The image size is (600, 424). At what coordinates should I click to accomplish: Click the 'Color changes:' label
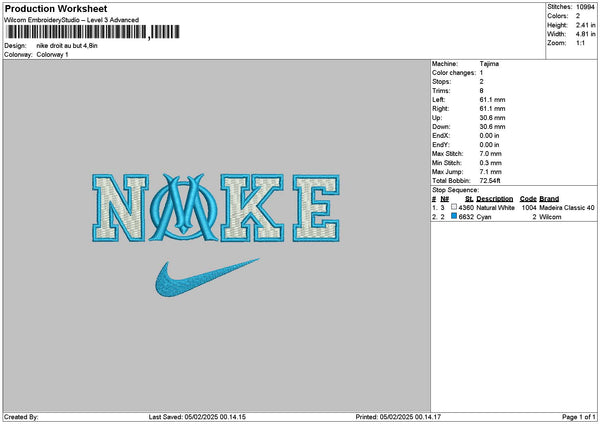tap(454, 72)
